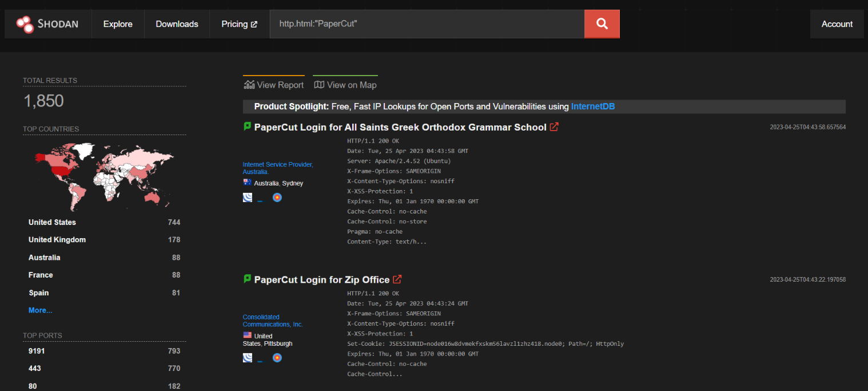Click timestamp 2023-04-25T04:43:22.197058
Screen dimensions: 868x391
point(808,279)
